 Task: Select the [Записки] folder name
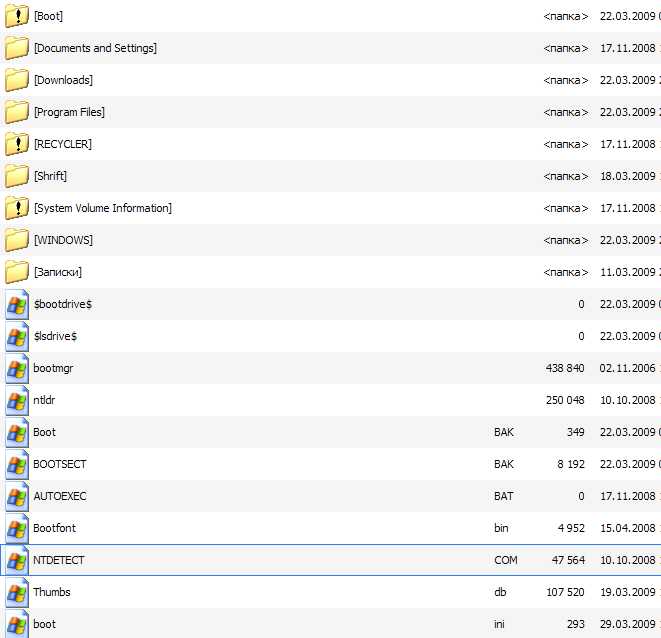[58, 272]
